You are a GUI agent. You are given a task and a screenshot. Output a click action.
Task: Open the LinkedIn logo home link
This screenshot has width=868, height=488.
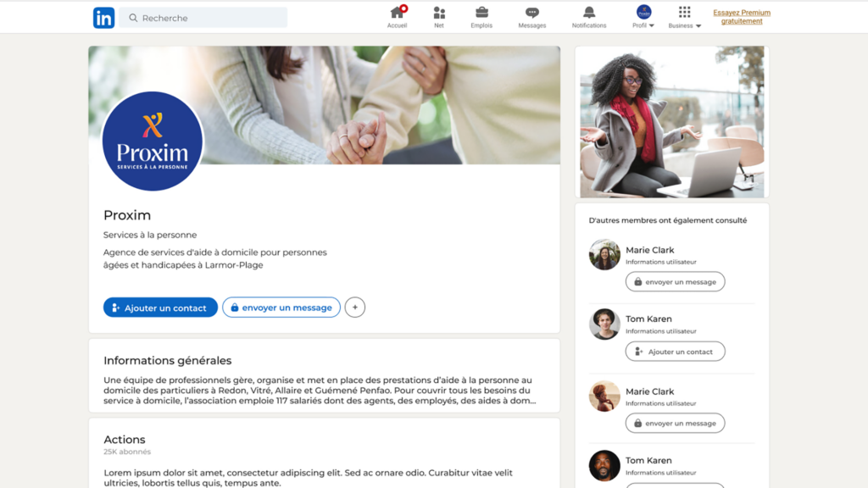pyautogui.click(x=103, y=18)
